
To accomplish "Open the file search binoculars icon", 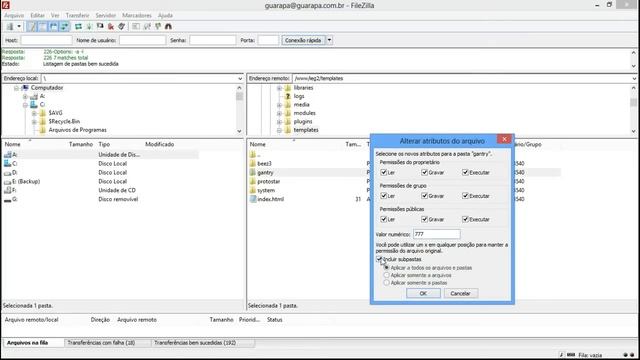I will (168, 27).
